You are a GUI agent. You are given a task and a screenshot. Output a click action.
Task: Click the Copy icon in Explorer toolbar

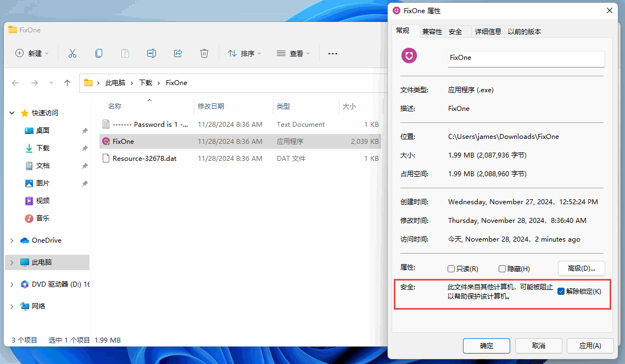[x=99, y=53]
